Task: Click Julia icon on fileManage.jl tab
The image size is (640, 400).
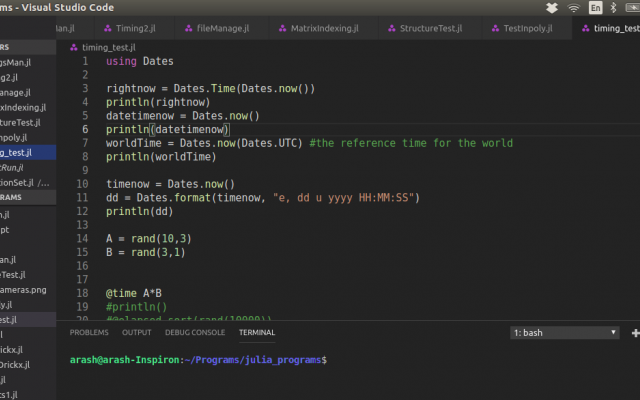Action: pos(189,28)
